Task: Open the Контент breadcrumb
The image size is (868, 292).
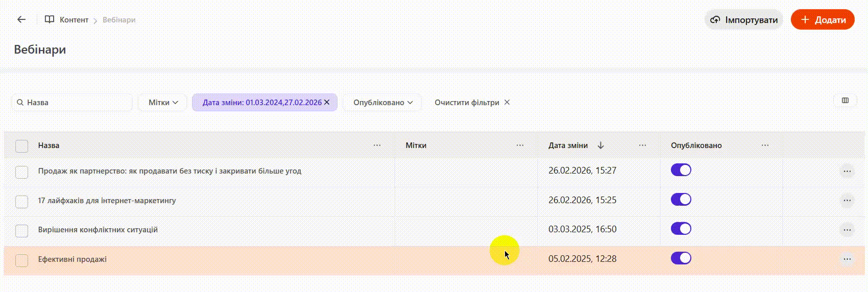Action: [x=74, y=20]
